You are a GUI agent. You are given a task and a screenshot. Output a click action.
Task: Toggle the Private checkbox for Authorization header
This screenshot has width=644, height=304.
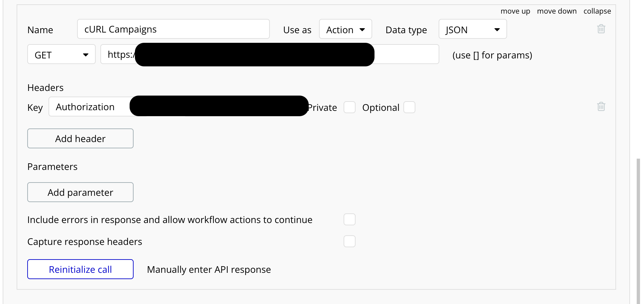[x=350, y=108]
